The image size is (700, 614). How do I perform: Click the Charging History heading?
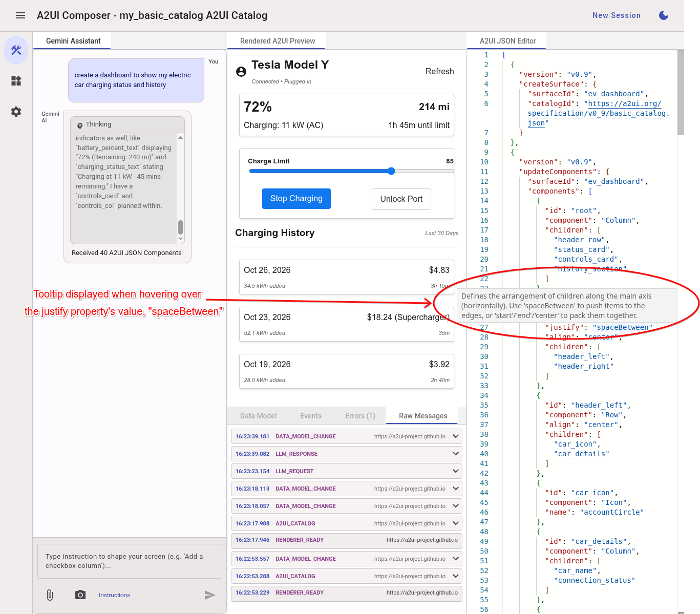(x=275, y=233)
